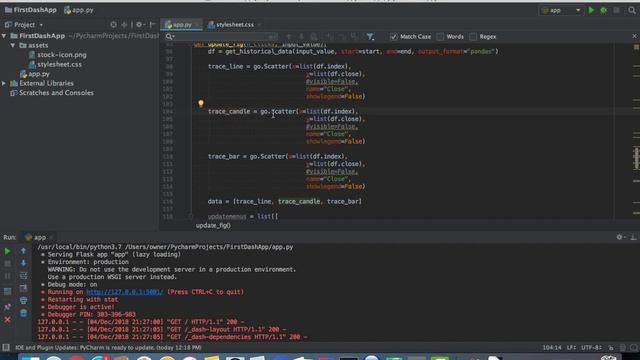The width and height of the screenshot is (640, 360).
Task: Clear all Run console output with trash icon
Action: coord(23,313)
